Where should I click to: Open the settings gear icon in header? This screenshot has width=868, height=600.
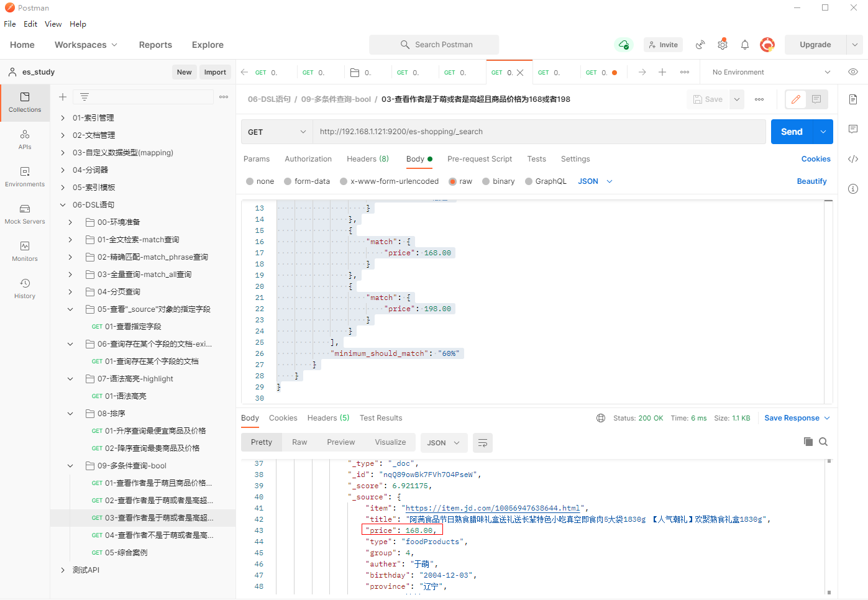coord(722,45)
